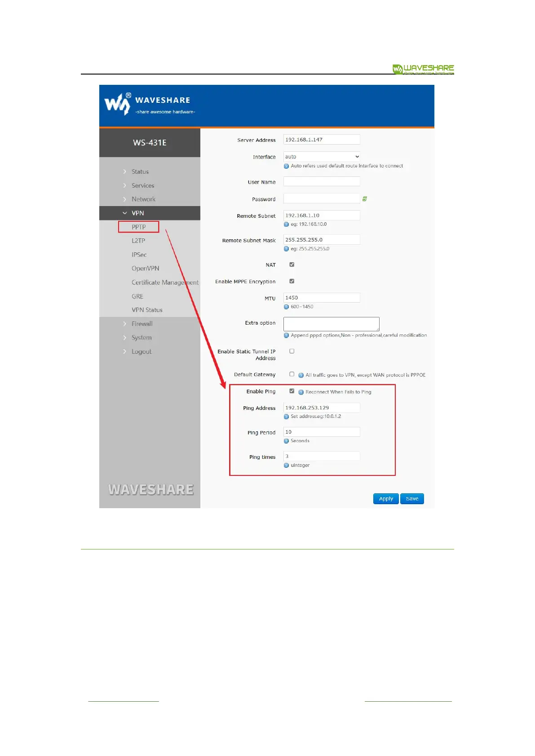535x756 pixels.
Task: Click the password reveal icon beside the Password field
Action: click(x=365, y=199)
